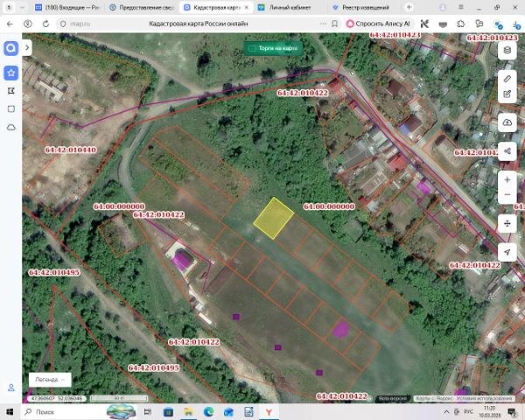Reload the current page
Image resolution: width=525 pixels, height=420 pixels.
pyautogui.click(x=45, y=24)
